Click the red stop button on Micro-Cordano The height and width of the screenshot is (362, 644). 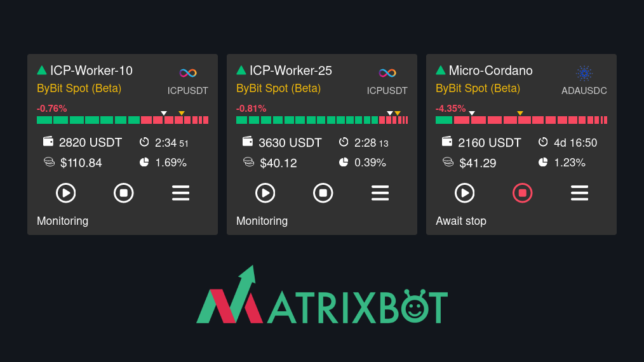(523, 192)
